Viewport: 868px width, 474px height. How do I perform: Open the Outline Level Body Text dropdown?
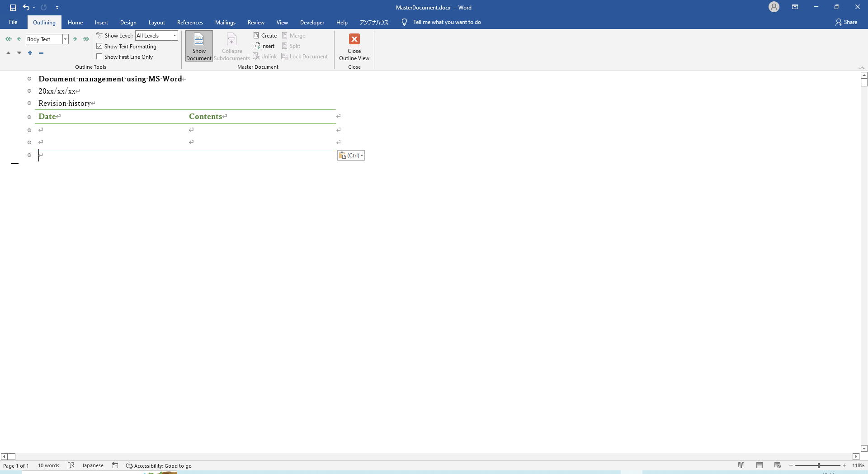(x=65, y=39)
